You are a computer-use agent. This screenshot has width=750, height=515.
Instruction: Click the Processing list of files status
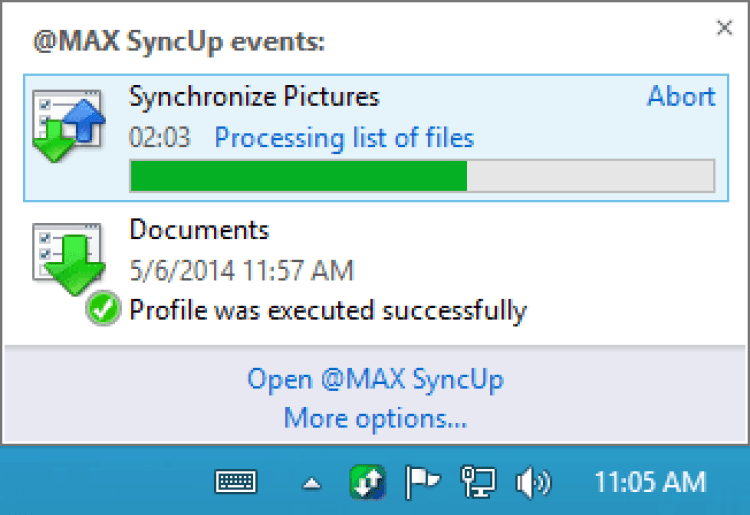[x=344, y=137]
